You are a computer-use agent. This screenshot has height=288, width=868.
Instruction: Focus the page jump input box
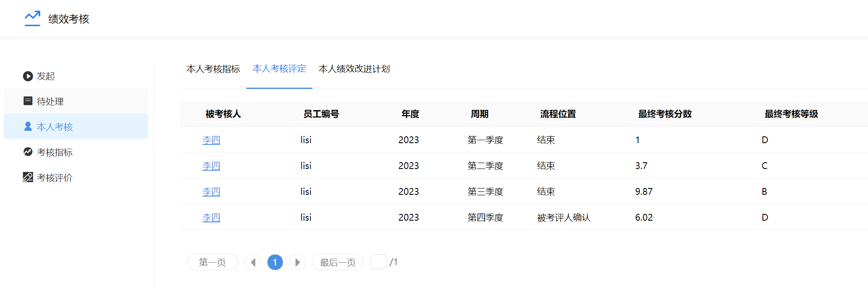click(378, 262)
